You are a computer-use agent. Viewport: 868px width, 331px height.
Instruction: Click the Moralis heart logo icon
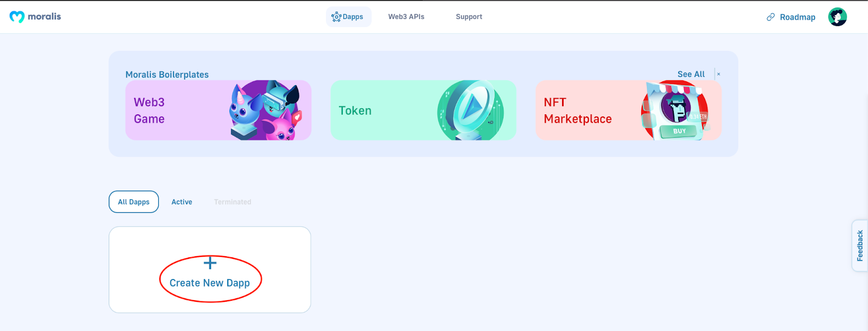coord(17,17)
